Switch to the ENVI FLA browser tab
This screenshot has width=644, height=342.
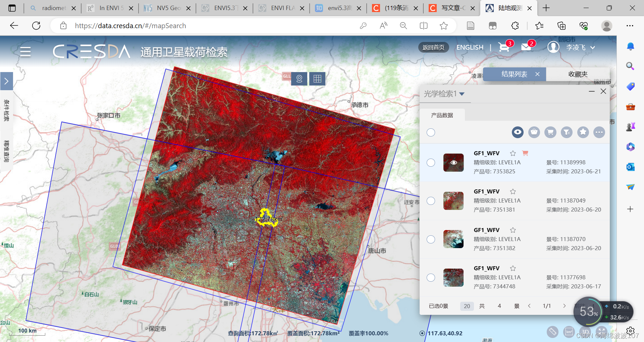point(281,8)
